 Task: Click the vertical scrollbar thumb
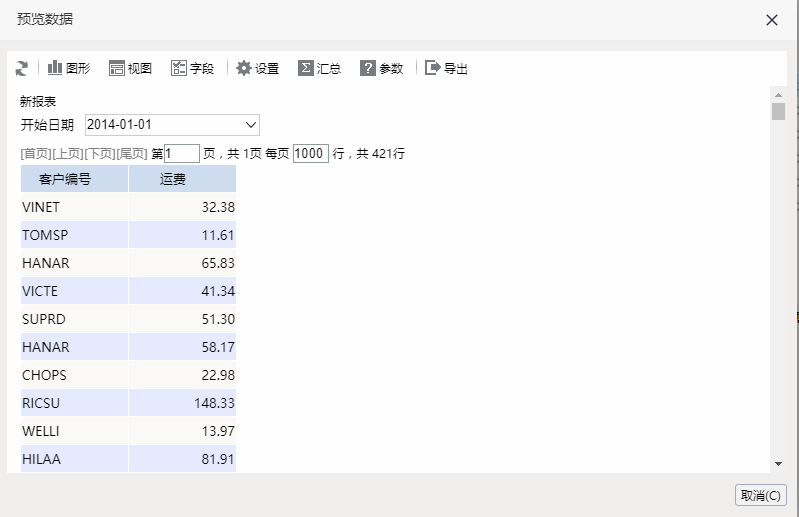[x=778, y=112]
